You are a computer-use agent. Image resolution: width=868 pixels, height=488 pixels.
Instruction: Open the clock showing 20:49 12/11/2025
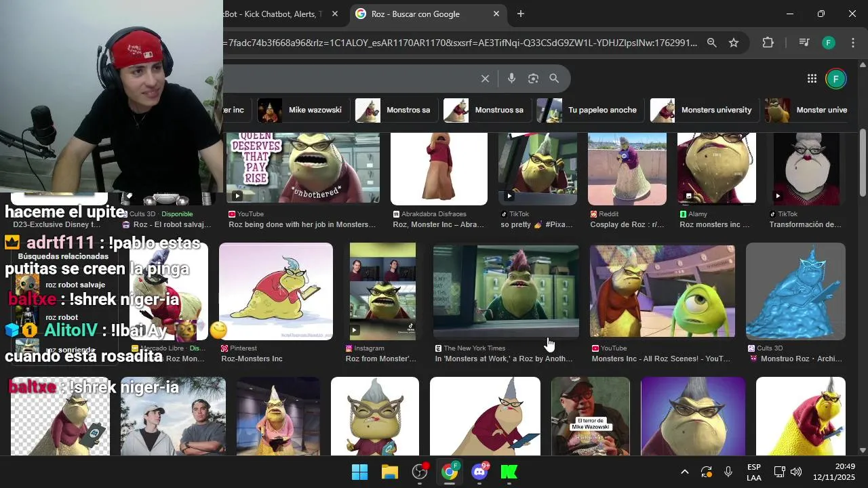[x=835, y=472]
